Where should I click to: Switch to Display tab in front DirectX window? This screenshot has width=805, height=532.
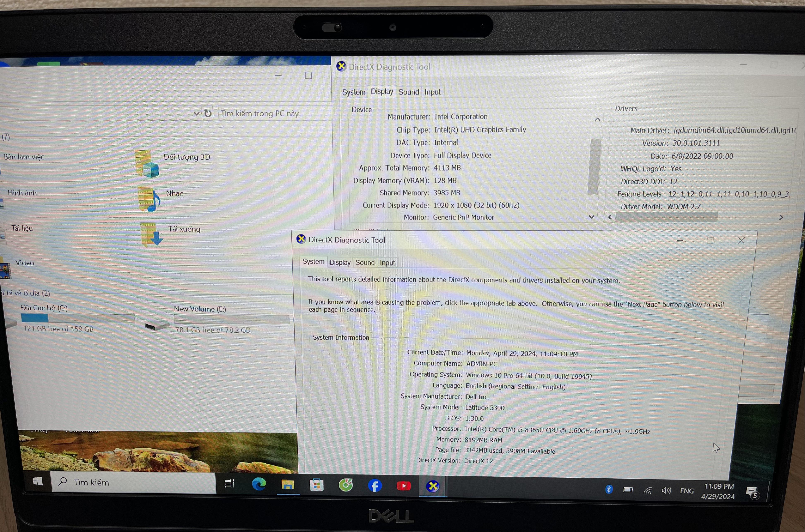click(x=340, y=262)
